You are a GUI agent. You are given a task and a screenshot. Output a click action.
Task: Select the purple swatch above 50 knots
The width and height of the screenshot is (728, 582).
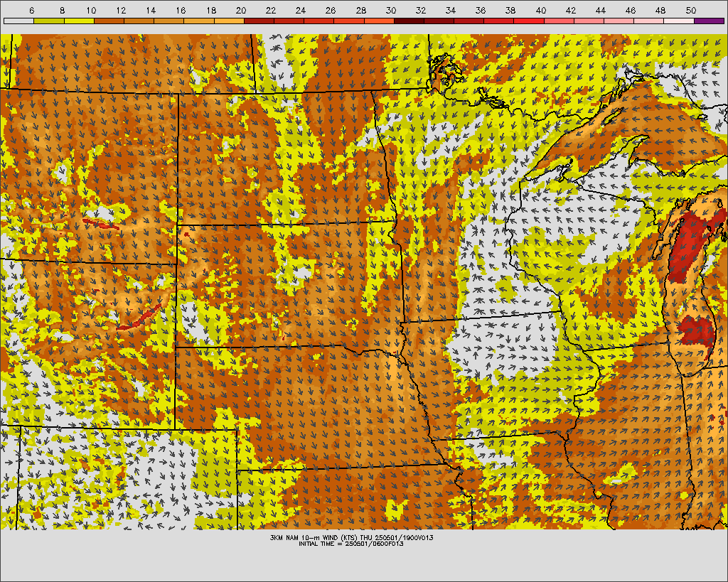[x=710, y=21]
